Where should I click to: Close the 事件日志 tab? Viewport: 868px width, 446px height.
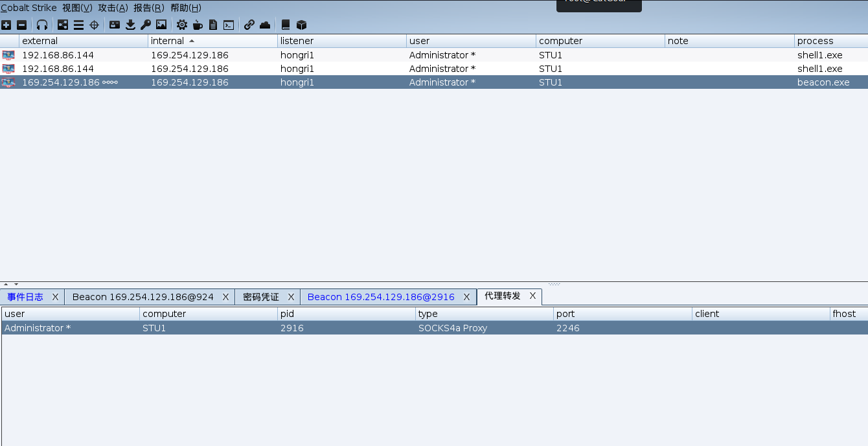pos(55,297)
